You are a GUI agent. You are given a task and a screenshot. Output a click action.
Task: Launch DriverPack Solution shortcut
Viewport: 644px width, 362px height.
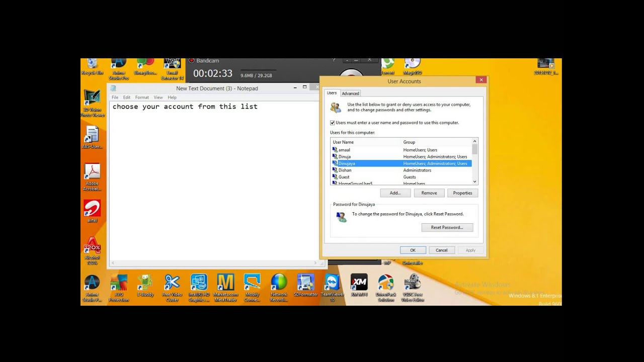[x=385, y=288]
